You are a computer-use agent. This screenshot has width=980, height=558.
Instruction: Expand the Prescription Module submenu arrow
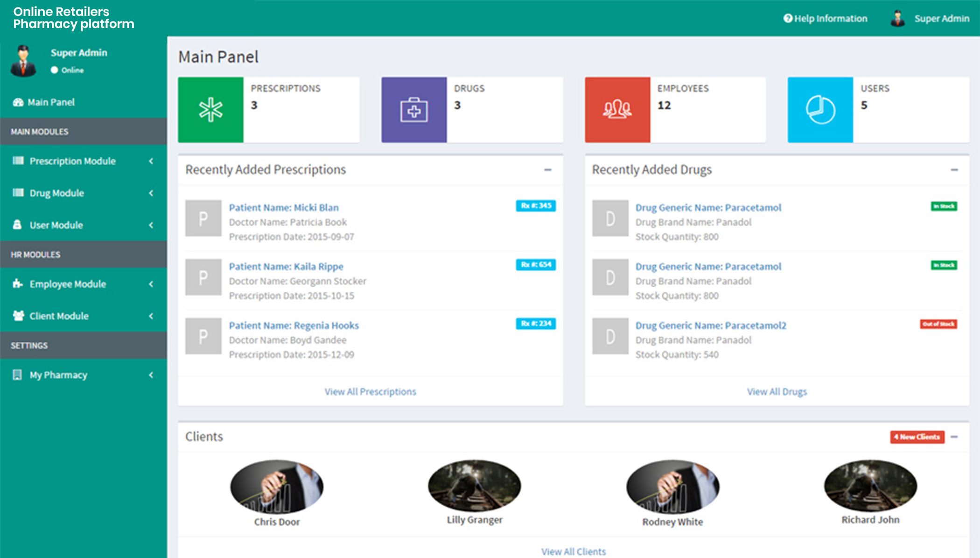151,161
